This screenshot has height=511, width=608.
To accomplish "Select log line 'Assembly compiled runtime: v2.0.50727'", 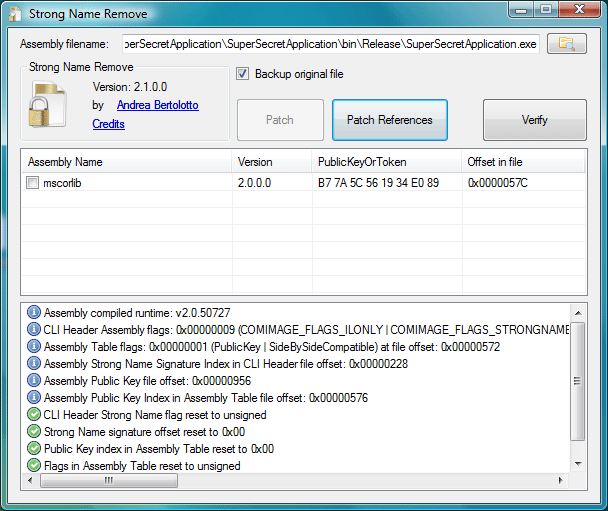I will coord(137,312).
